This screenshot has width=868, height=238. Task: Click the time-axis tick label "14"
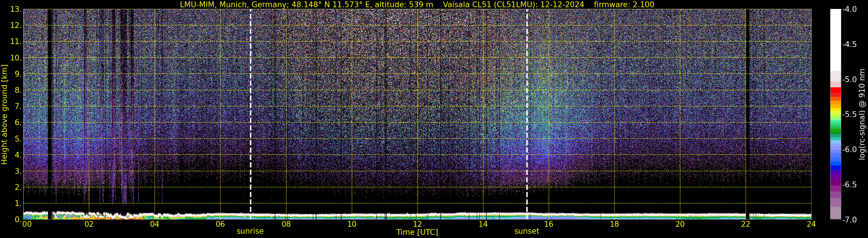pyautogui.click(x=483, y=224)
